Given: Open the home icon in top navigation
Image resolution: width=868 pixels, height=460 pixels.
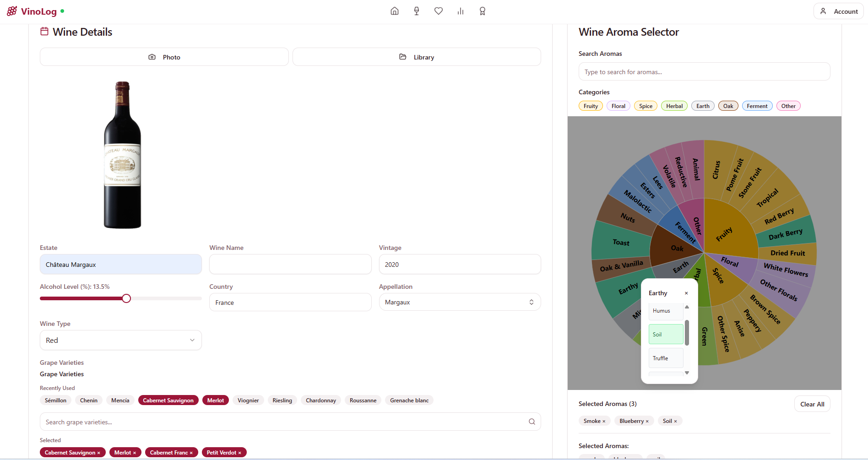Looking at the screenshot, I should point(395,11).
